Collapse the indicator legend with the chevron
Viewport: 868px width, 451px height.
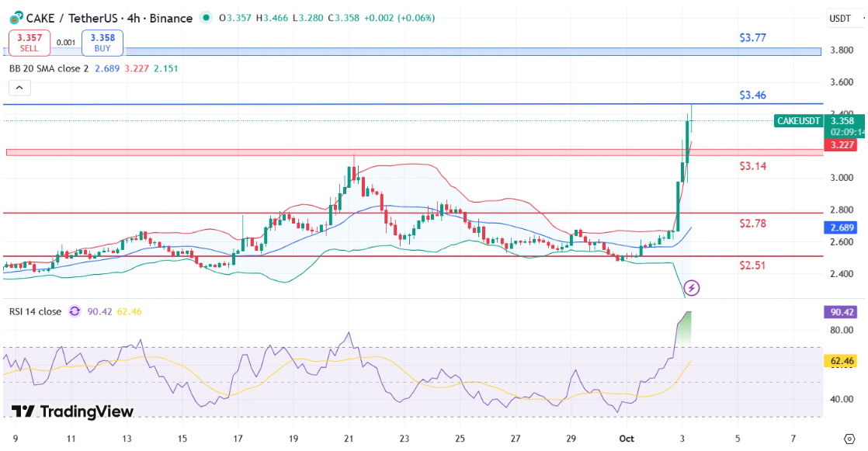[19, 88]
